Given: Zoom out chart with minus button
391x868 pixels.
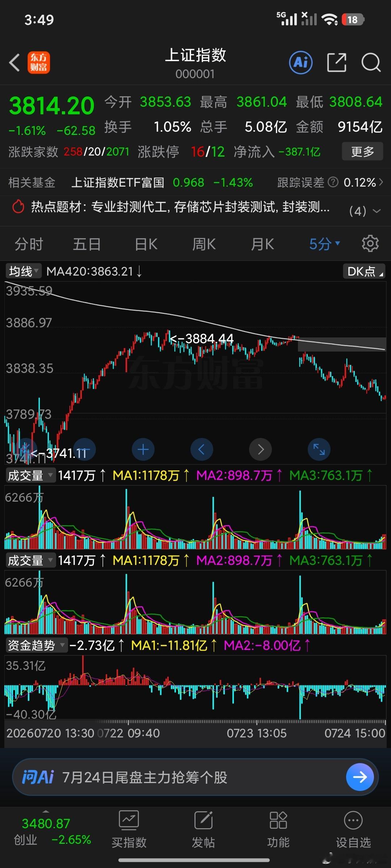Looking at the screenshot, I should [x=85, y=449].
